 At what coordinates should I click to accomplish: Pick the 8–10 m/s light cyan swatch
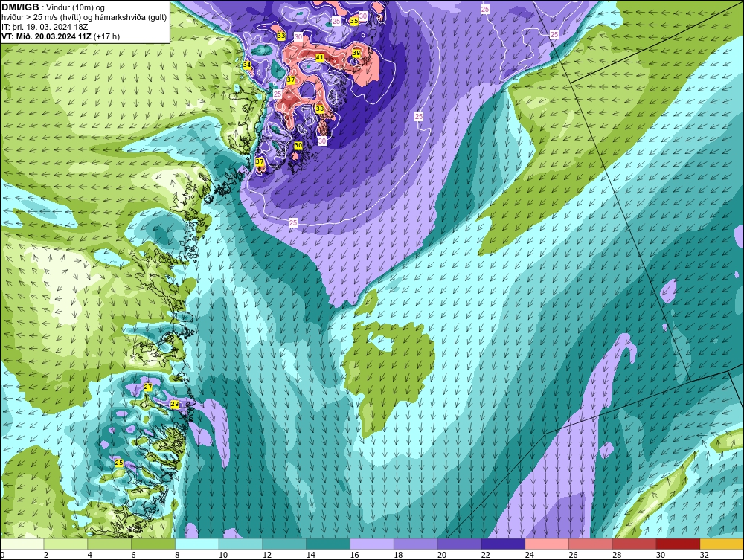tap(197, 544)
